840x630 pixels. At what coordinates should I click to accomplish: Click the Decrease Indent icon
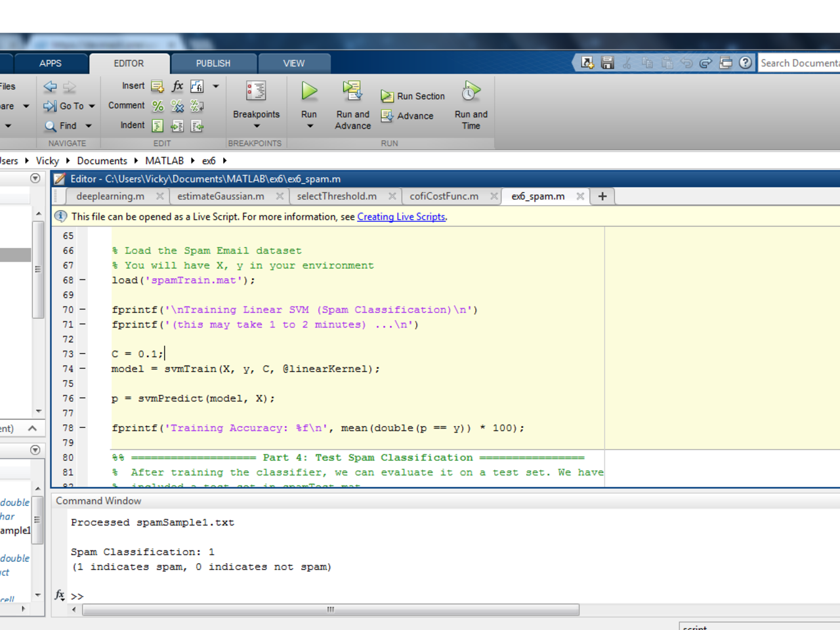(x=197, y=125)
